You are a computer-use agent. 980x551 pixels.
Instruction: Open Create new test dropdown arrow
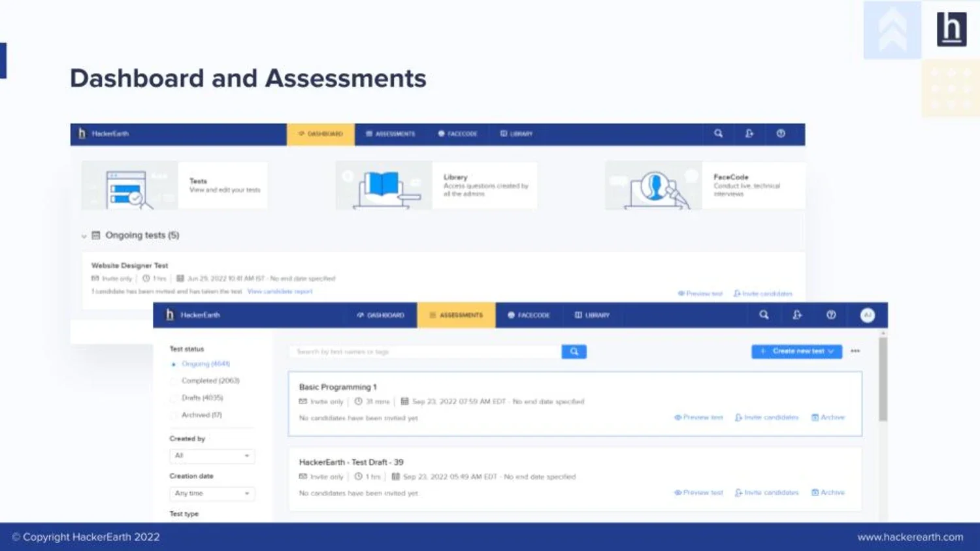(831, 351)
